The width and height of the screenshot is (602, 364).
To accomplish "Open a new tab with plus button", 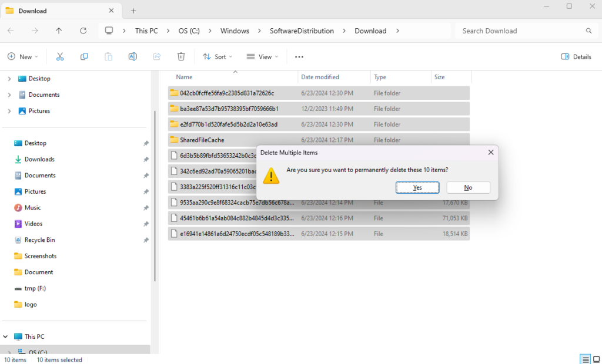I will pos(133,11).
